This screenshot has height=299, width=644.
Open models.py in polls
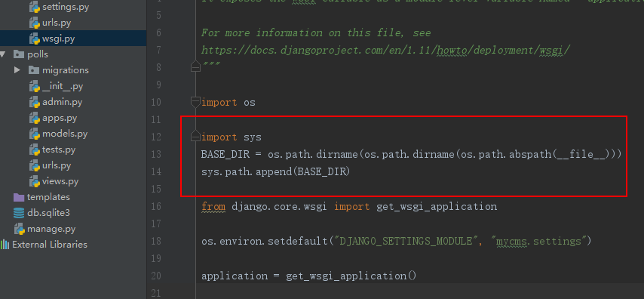pyautogui.click(x=65, y=134)
